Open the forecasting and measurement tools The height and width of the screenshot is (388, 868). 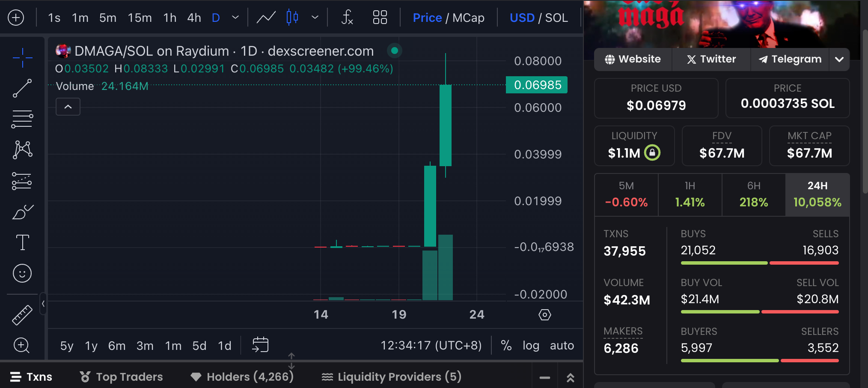tap(22, 181)
